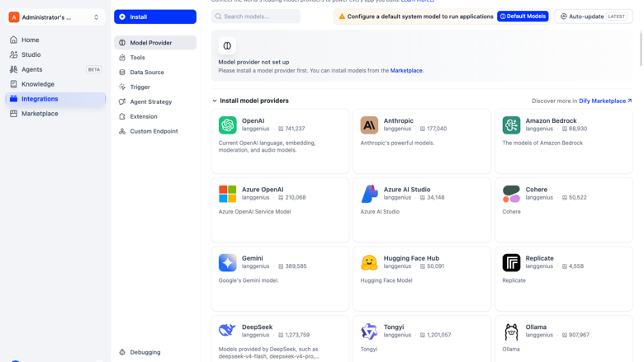Switch to the Trigger section
This screenshot has height=362, width=644.
coord(155,87)
